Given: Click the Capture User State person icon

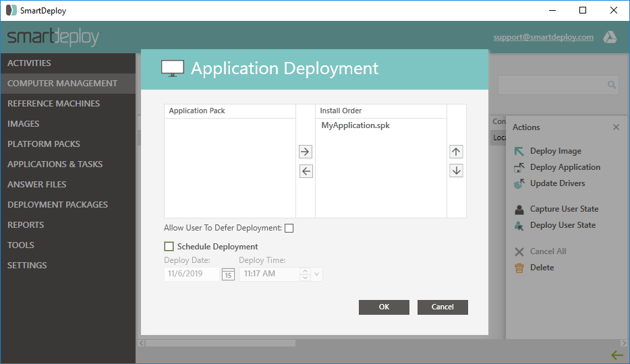Looking at the screenshot, I should click(x=519, y=210).
